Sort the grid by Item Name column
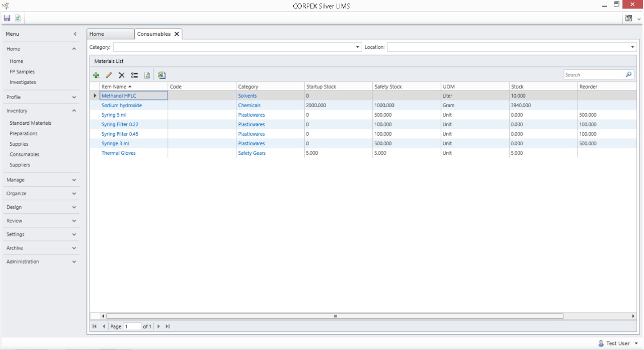Viewport: 644px width, 350px height. click(133, 87)
